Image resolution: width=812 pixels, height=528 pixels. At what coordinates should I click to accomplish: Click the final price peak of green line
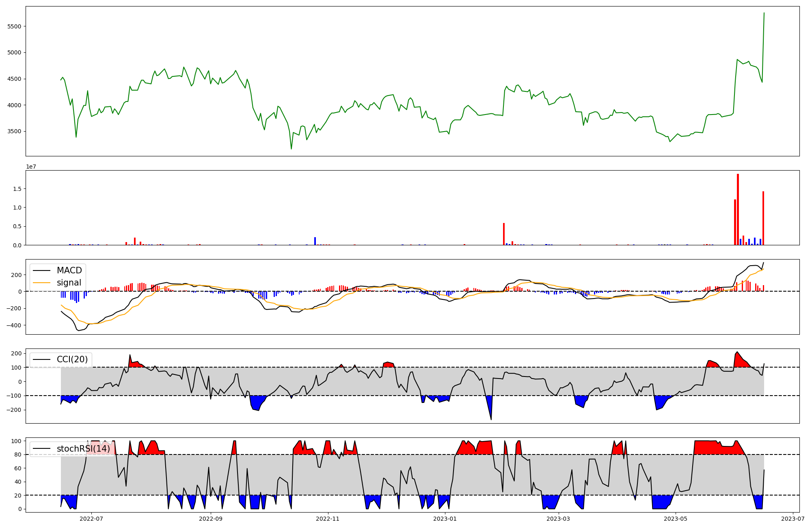click(x=764, y=13)
